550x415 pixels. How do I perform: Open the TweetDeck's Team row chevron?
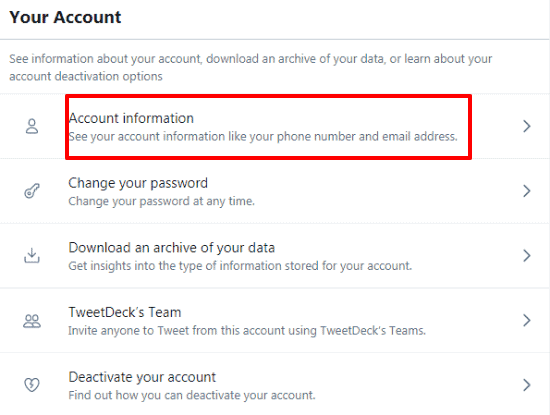pyautogui.click(x=526, y=320)
